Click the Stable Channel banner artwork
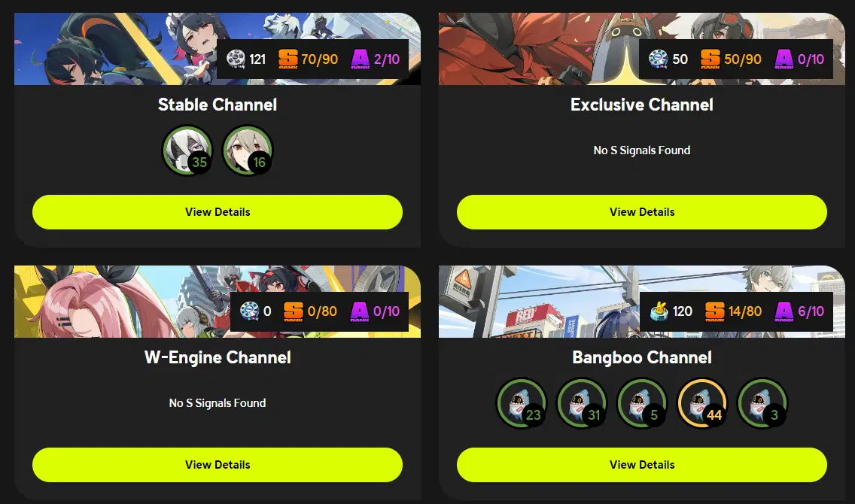 116,49
